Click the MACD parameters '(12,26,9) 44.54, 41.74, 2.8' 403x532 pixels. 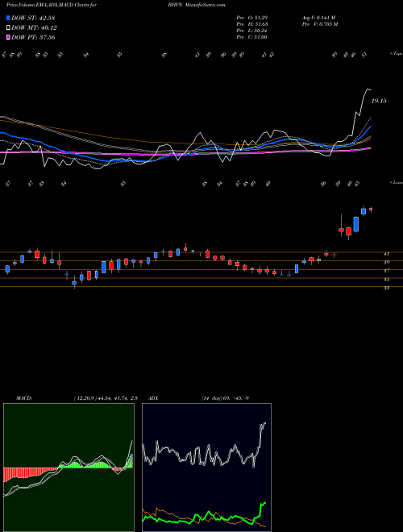(106, 398)
